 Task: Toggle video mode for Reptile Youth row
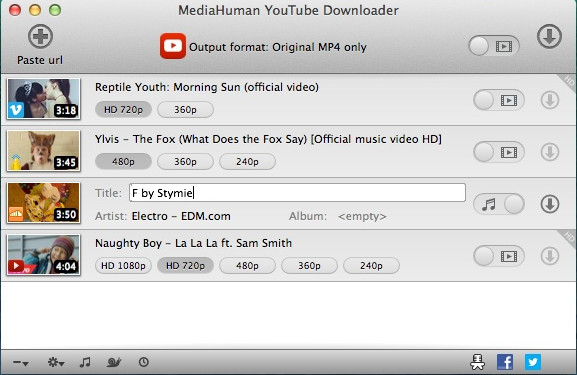(x=499, y=100)
